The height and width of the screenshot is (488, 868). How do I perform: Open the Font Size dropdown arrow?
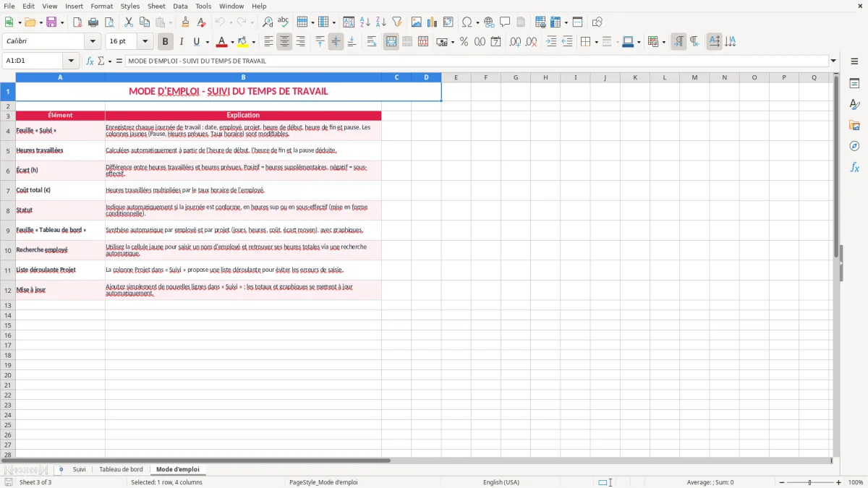(145, 42)
